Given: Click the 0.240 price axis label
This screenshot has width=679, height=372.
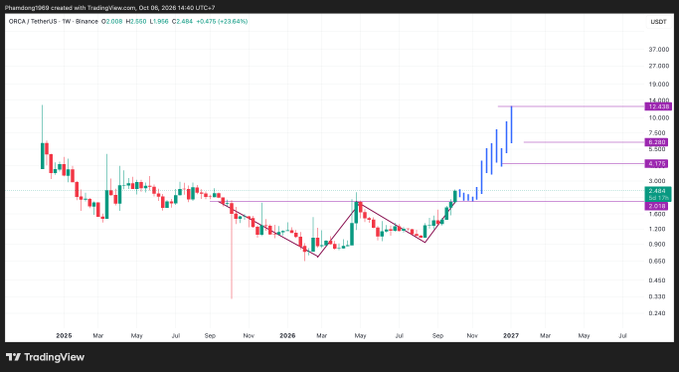Looking at the screenshot, I should (x=657, y=313).
